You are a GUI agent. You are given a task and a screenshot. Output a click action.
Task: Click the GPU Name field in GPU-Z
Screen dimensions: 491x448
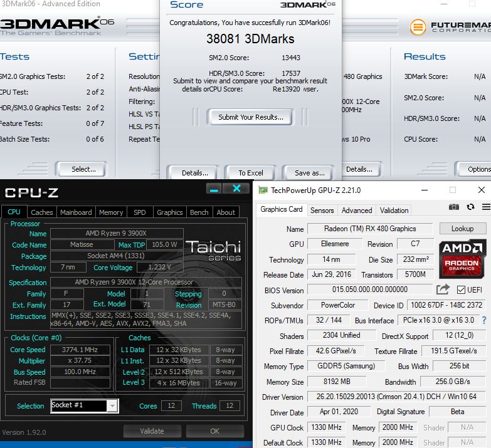click(370, 228)
